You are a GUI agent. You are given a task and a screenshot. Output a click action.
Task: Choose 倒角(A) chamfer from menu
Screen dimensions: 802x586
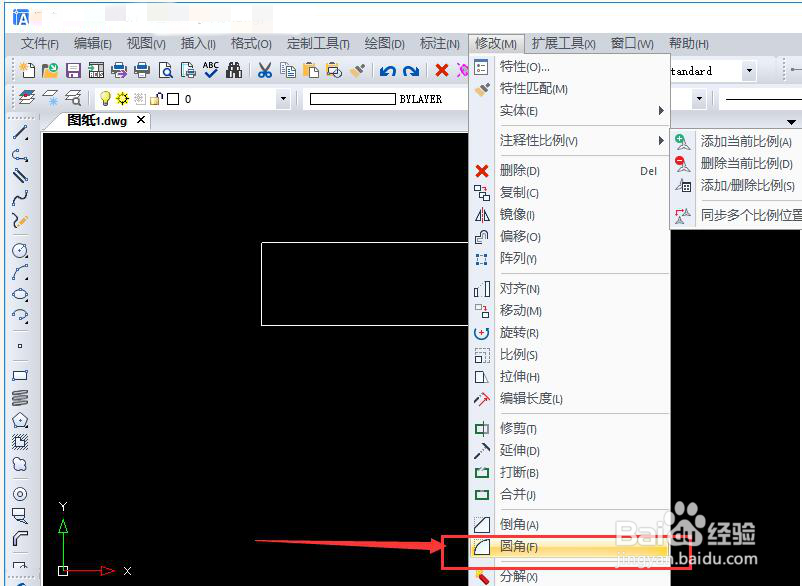[x=569, y=525]
